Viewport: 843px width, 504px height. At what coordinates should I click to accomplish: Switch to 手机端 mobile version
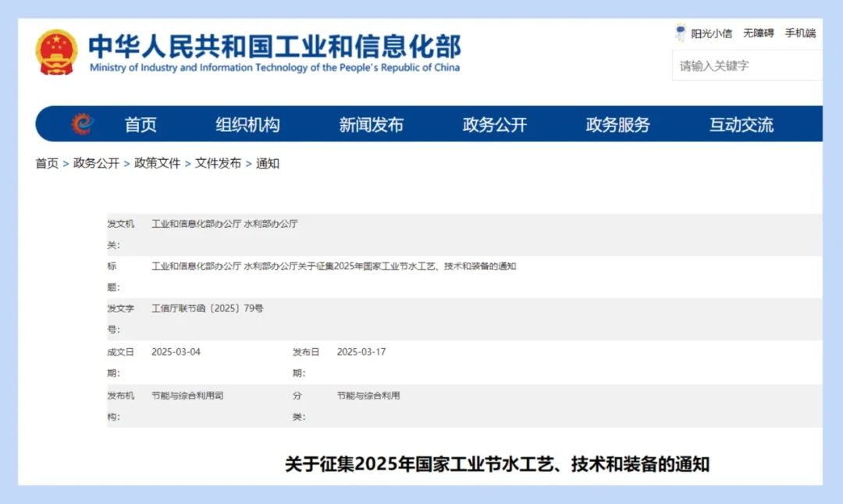coord(800,34)
